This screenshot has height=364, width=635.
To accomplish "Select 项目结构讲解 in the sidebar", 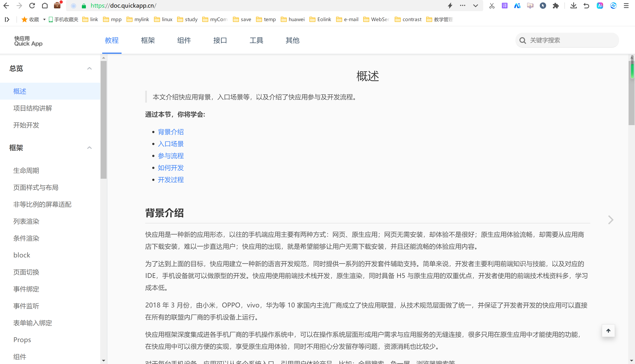I will (32, 108).
